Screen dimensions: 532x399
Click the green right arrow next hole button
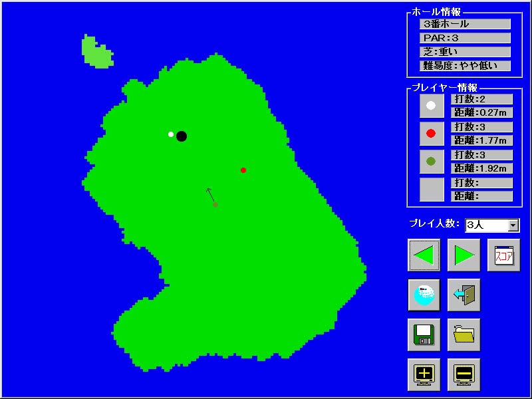click(x=464, y=255)
